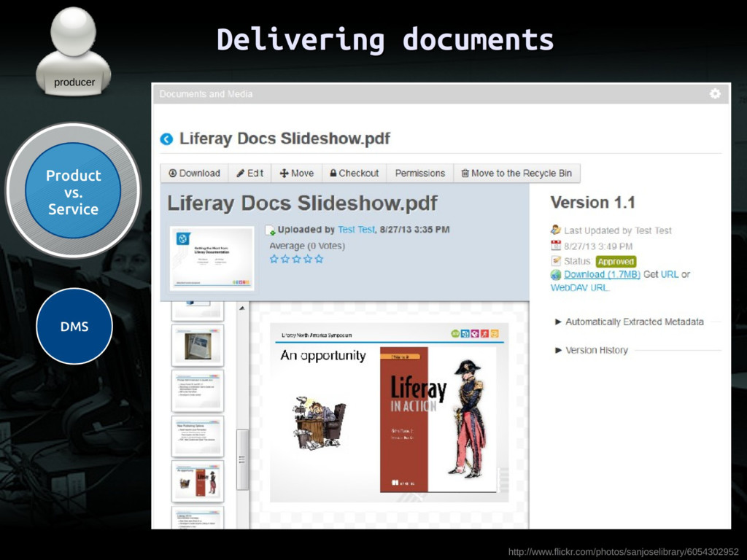Open the Documents and Media gear options
The image size is (747, 560).
pyautogui.click(x=715, y=94)
